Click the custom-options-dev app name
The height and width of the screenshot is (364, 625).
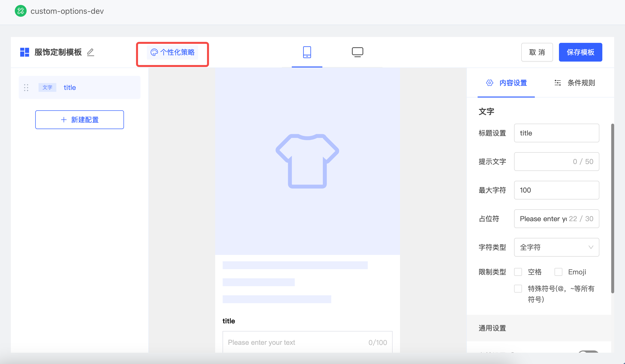click(x=67, y=11)
